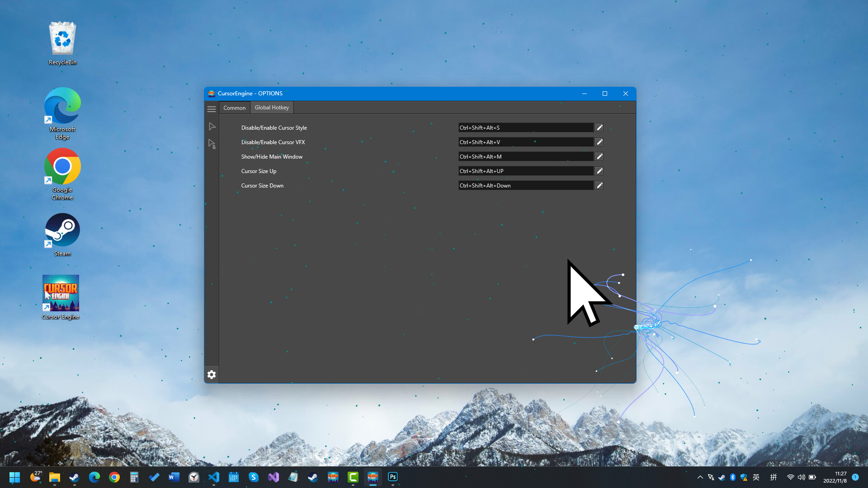Open the Cursor Engine desktop shortcut
The height and width of the screenshot is (488, 868).
pyautogui.click(x=61, y=293)
